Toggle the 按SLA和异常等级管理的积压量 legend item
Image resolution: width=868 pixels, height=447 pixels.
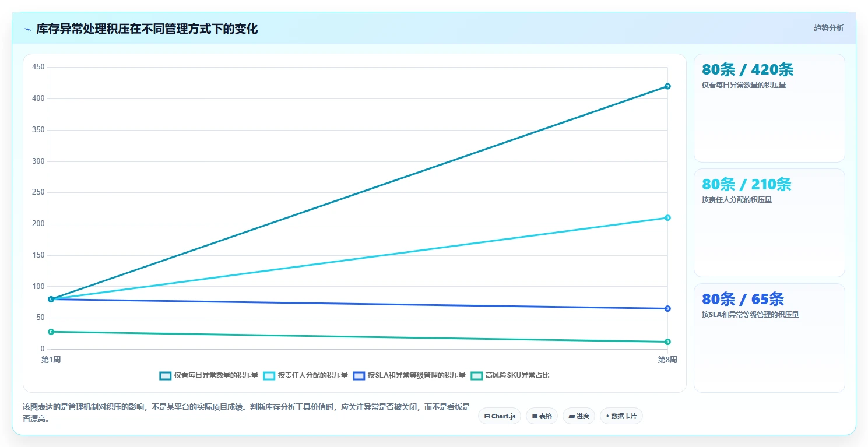[x=409, y=375]
